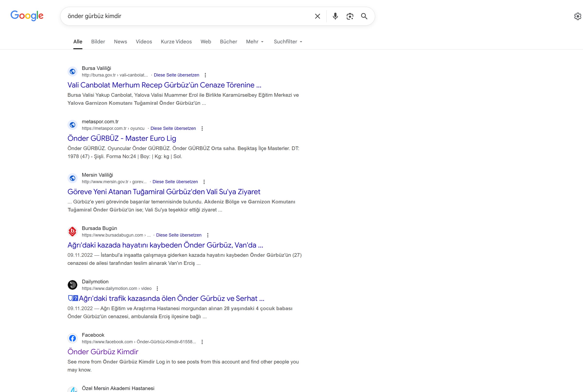The width and height of the screenshot is (583, 392).
Task: Switch to the Bilder tab
Action: click(98, 42)
